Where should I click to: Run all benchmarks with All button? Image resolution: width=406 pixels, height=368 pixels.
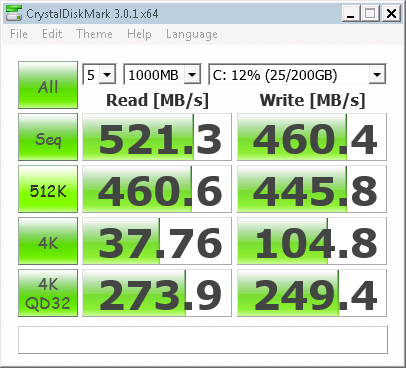click(48, 85)
